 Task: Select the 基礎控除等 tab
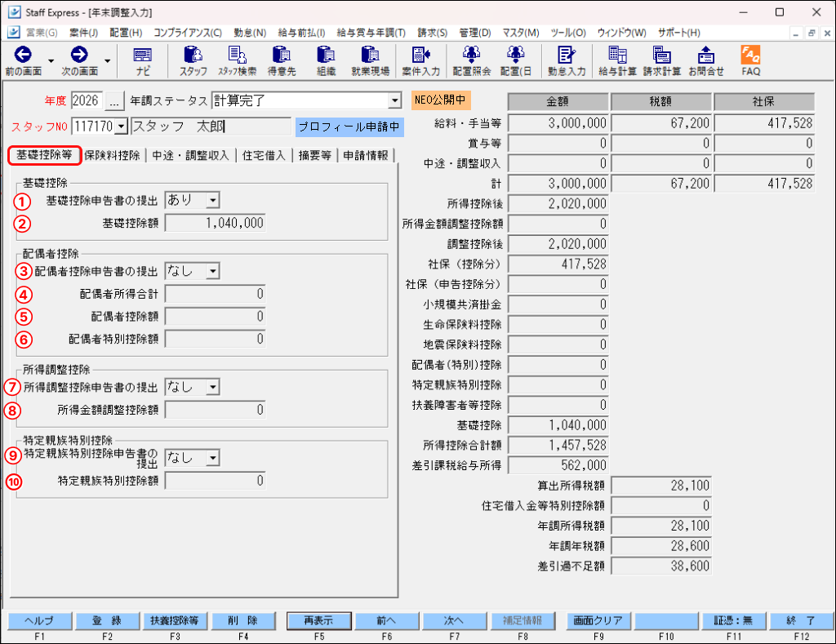click(x=44, y=154)
